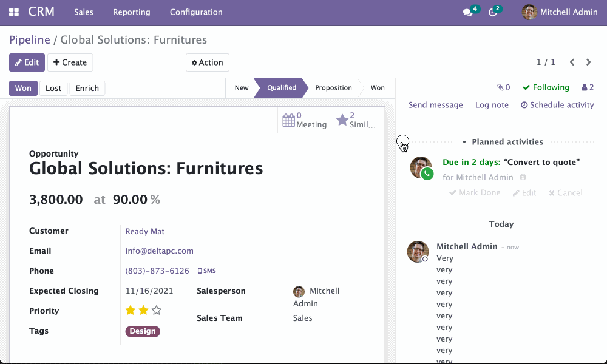This screenshot has height=364, width=607.
Task: Click the Design tag
Action: [142, 331]
